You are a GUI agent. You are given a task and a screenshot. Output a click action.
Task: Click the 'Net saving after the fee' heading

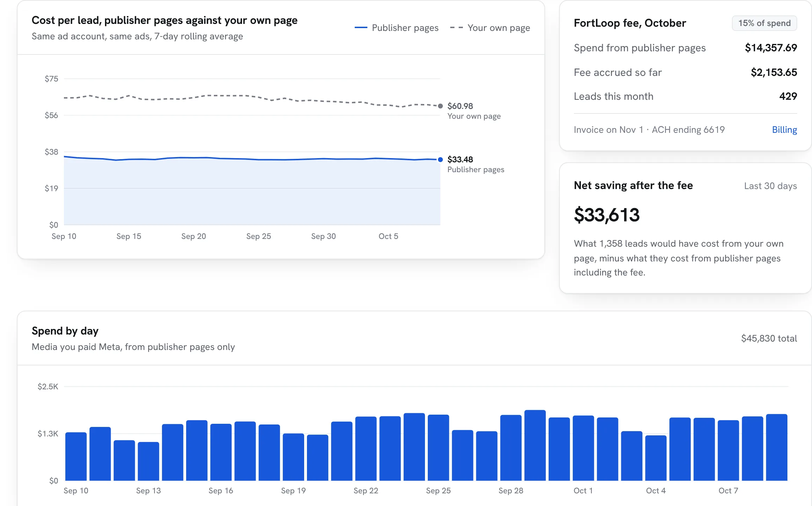tap(633, 185)
